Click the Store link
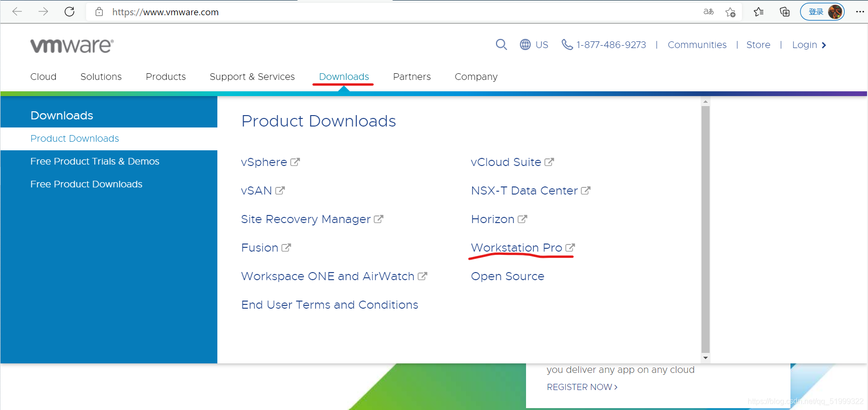The image size is (868, 410). pos(758,45)
